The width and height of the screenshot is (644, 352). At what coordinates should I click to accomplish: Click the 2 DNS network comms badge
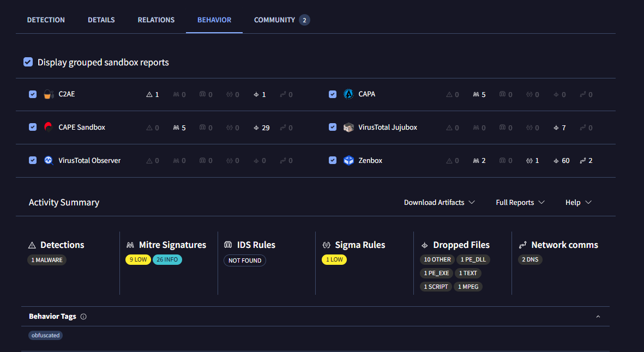(530, 260)
